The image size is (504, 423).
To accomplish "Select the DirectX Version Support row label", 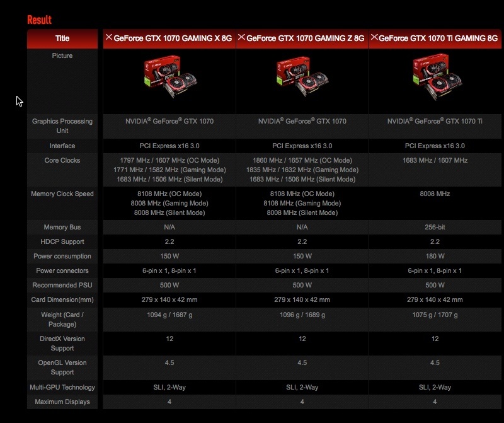I will [x=62, y=343].
